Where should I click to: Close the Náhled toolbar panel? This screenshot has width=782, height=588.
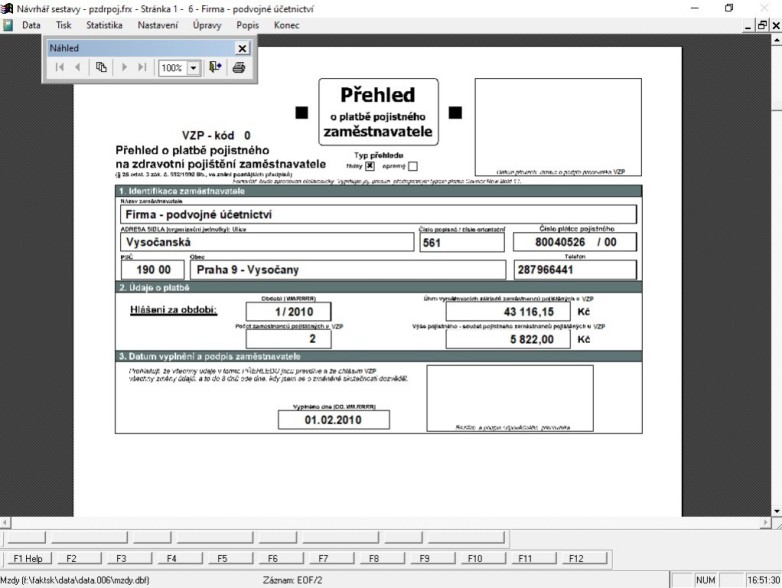click(242, 48)
